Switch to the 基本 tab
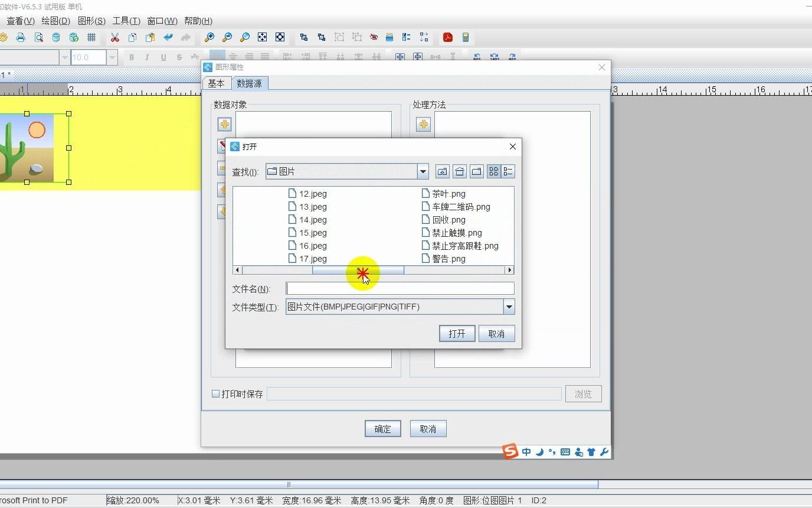Screen dimensions: 812x508 click(217, 83)
